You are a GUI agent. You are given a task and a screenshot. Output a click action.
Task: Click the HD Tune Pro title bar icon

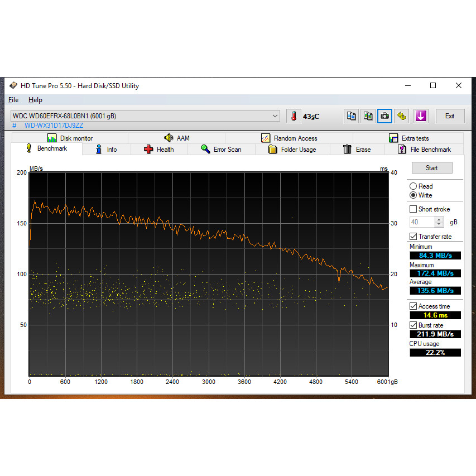pos(13,85)
